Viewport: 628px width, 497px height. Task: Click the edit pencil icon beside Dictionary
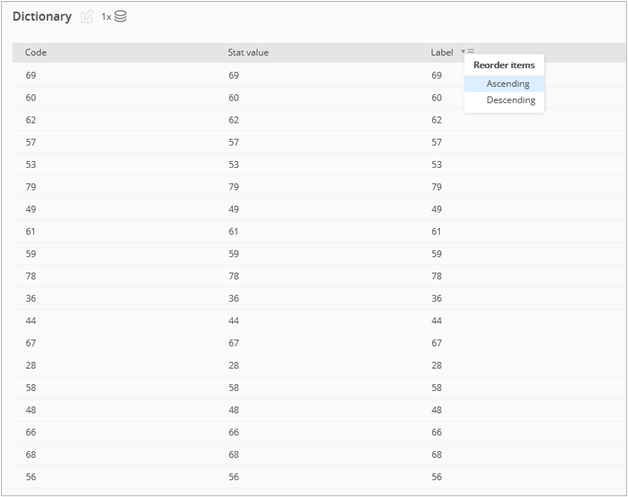tap(87, 16)
